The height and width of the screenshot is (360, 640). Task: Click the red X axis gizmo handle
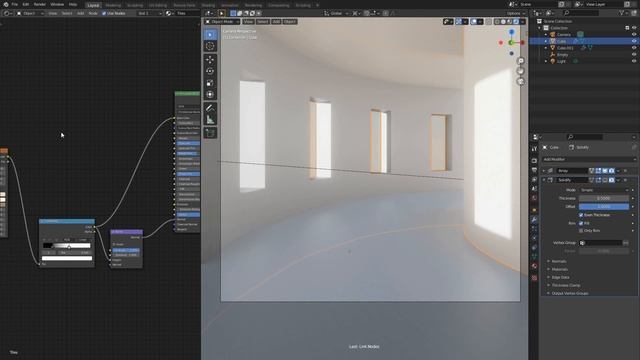[x=522, y=42]
